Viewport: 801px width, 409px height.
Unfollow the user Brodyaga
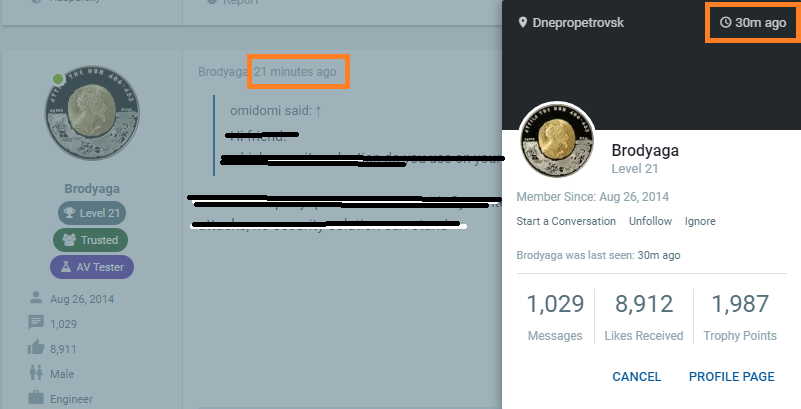pos(650,221)
